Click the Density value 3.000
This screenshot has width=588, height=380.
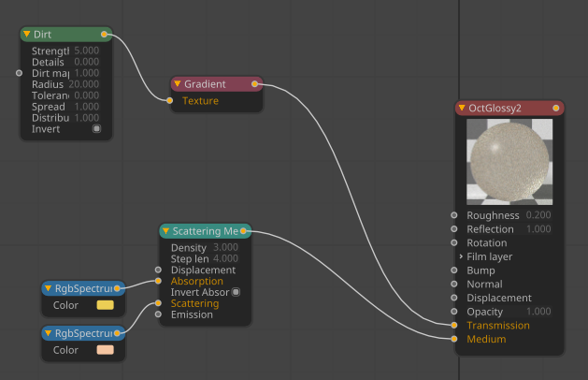(x=225, y=247)
